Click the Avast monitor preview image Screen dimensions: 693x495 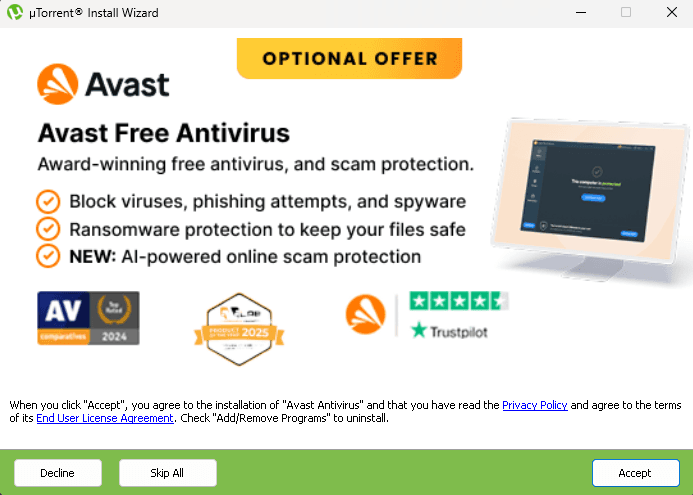pos(591,199)
